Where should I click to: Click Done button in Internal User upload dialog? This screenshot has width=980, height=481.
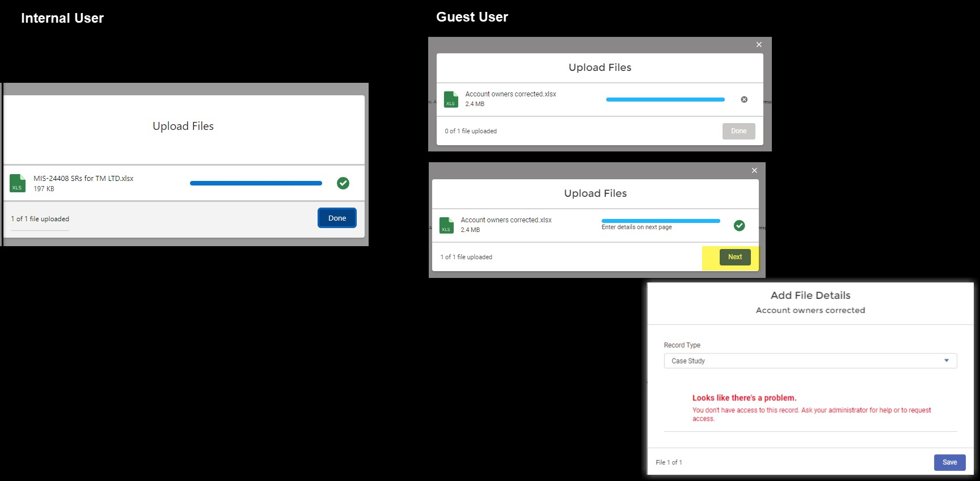tap(337, 218)
